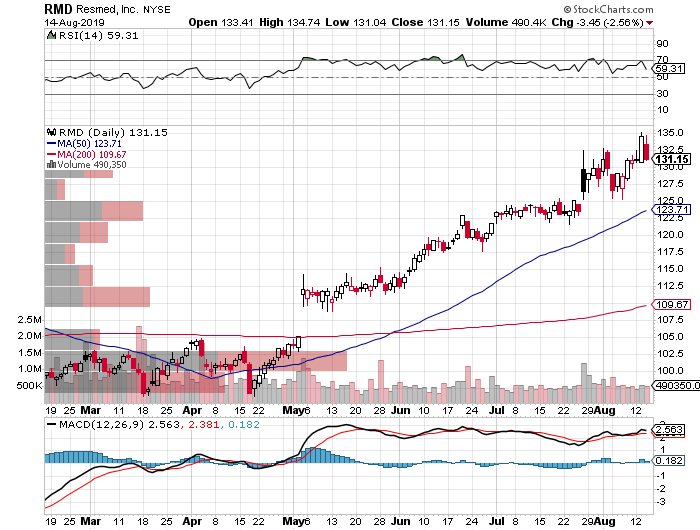Click the red MACD signal value 2.381
The image size is (700, 530).
tap(204, 425)
